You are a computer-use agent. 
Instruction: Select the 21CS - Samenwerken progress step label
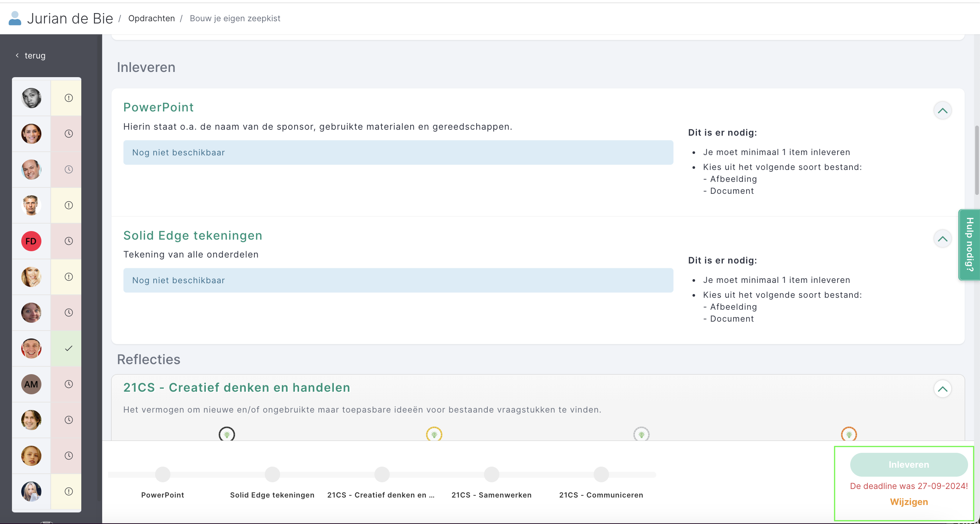[x=491, y=495]
